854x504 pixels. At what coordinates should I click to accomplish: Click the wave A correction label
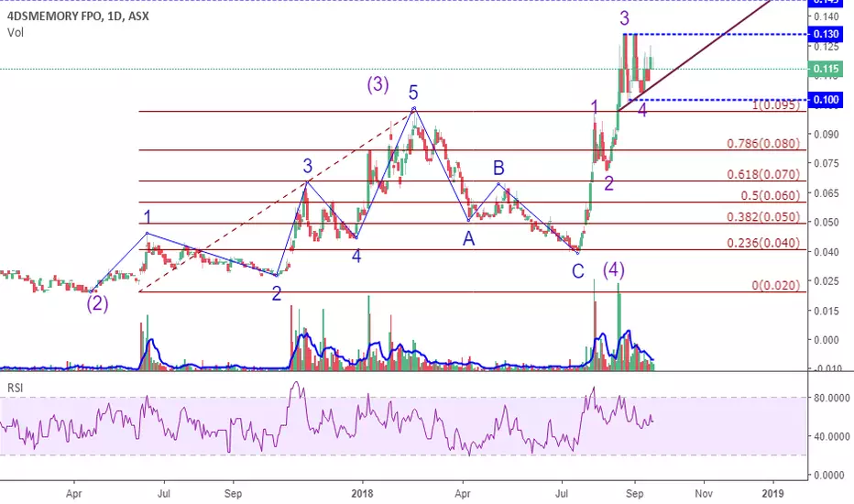point(468,238)
